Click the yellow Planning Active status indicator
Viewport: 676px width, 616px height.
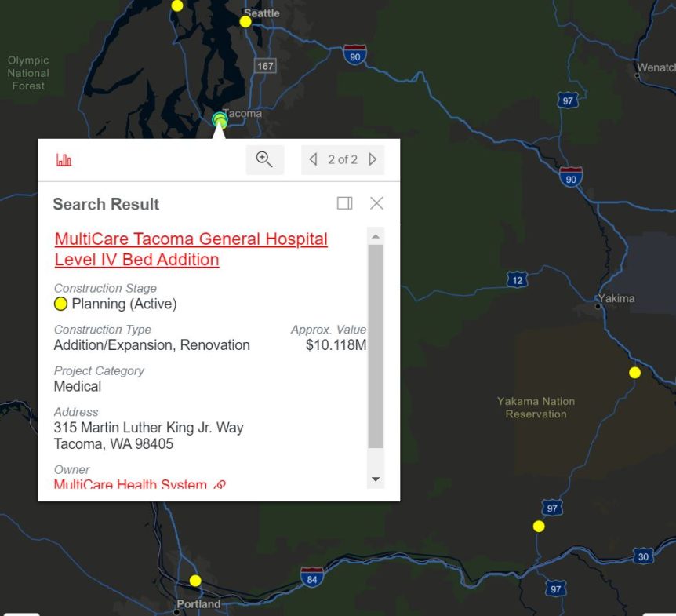point(61,304)
